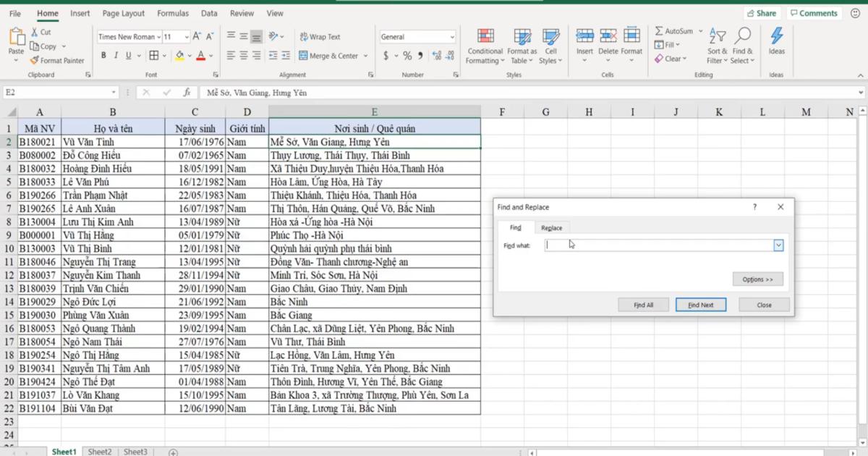The width and height of the screenshot is (868, 456).
Task: Open Sort & Filter menu
Action: pos(718,46)
